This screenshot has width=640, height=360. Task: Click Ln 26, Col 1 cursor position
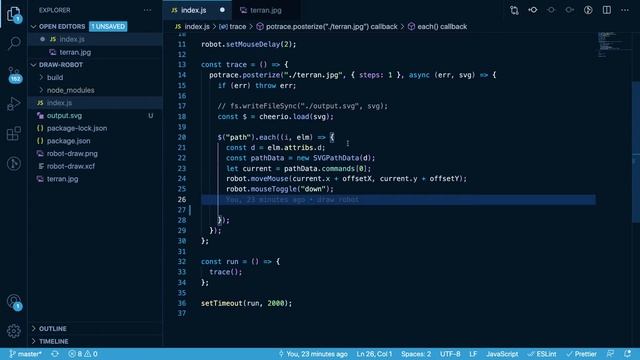tap(374, 354)
